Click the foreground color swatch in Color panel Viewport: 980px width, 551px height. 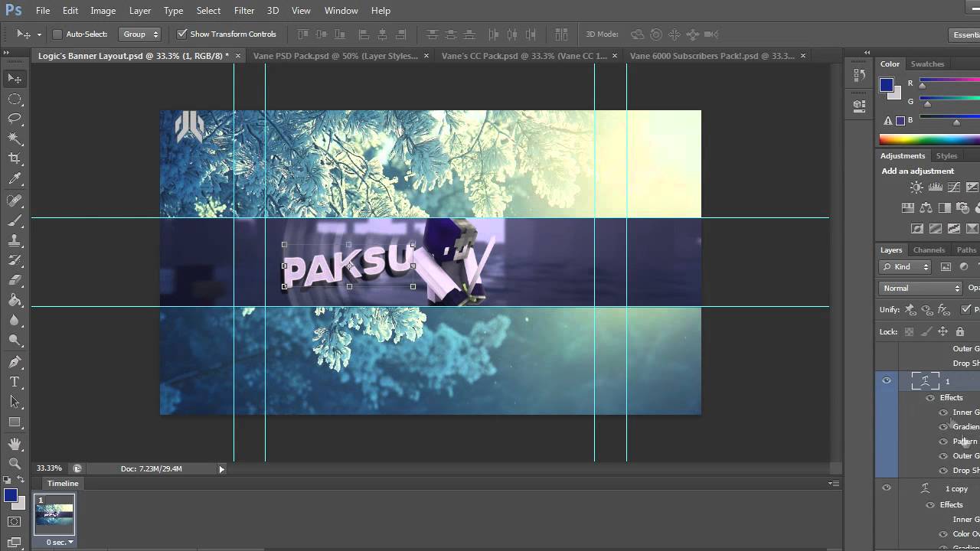click(x=887, y=86)
